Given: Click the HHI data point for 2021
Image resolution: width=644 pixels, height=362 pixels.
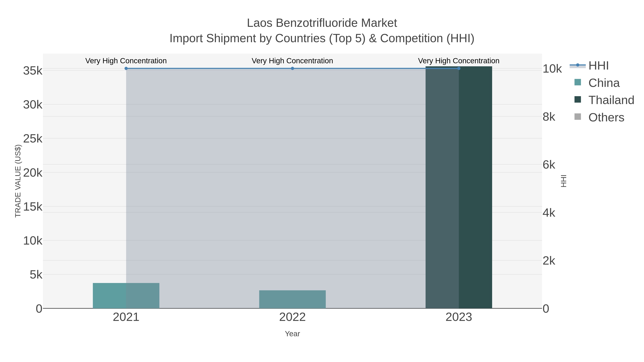Looking at the screenshot, I should coord(126,68).
